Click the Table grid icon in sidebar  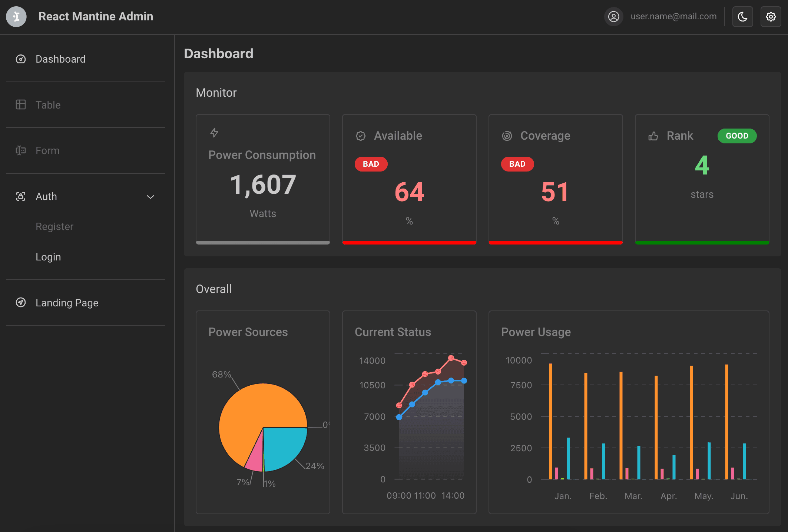point(21,104)
